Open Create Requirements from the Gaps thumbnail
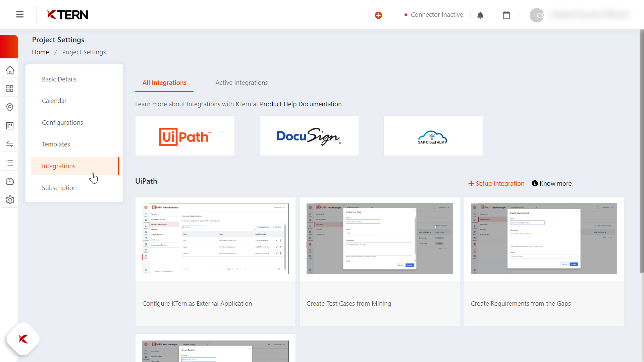This screenshot has height=362, width=644. (x=544, y=239)
